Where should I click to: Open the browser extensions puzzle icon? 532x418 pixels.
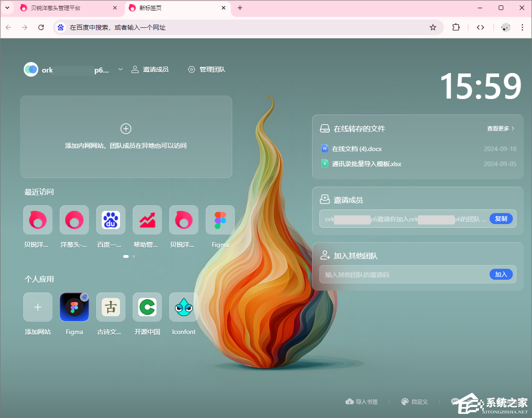456,27
